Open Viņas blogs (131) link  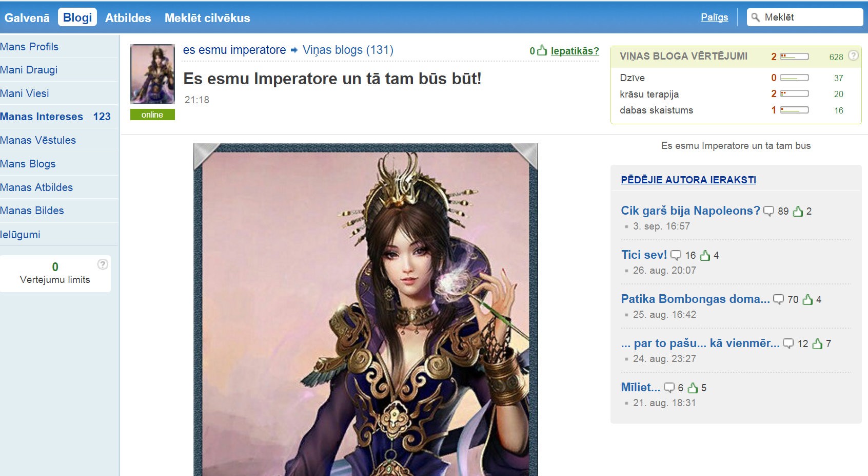(x=348, y=50)
